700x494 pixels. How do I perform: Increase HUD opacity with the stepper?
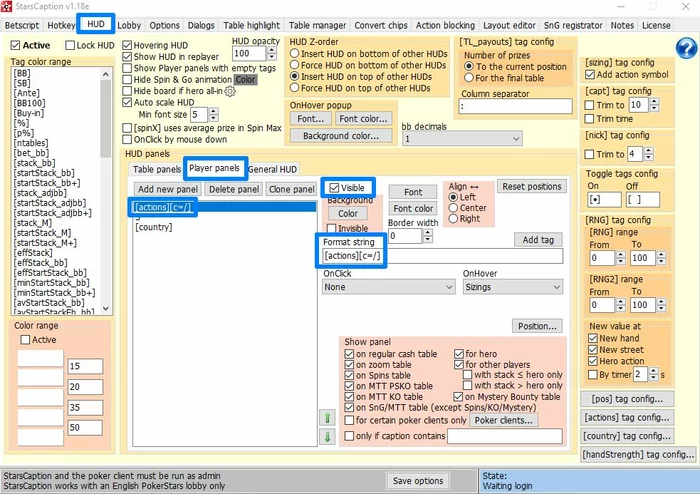click(x=271, y=50)
